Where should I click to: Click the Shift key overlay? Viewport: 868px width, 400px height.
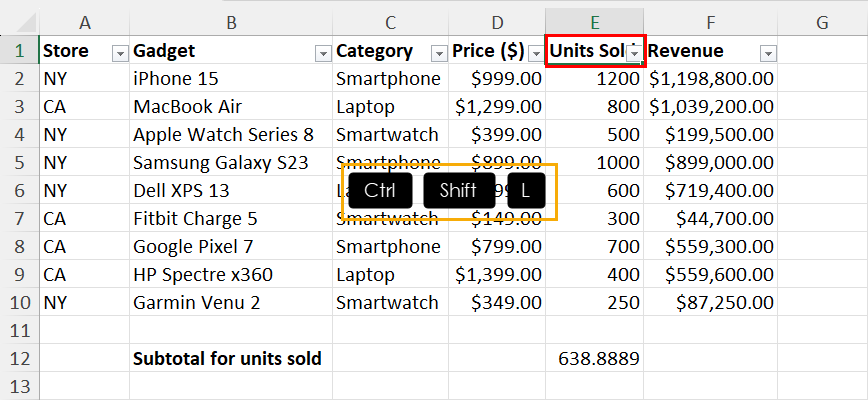click(459, 190)
